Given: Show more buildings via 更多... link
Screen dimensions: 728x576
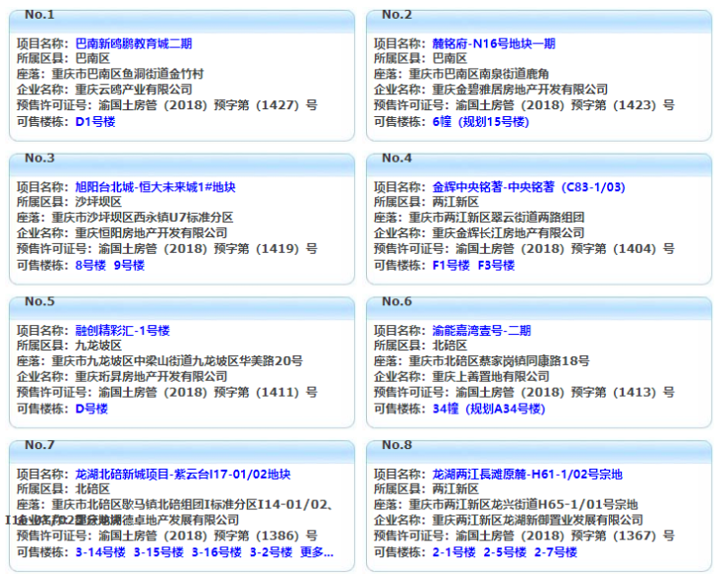Looking at the screenshot, I should [x=317, y=552].
